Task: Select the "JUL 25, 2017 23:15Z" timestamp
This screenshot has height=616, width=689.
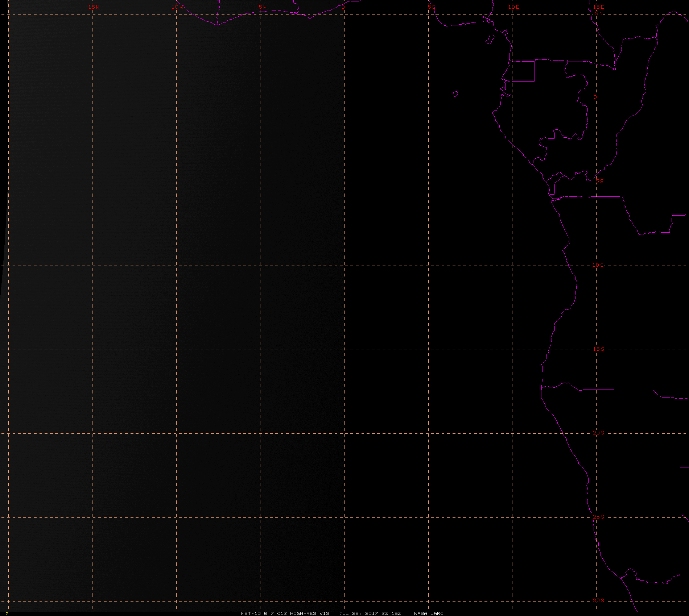Action: pyautogui.click(x=370, y=613)
